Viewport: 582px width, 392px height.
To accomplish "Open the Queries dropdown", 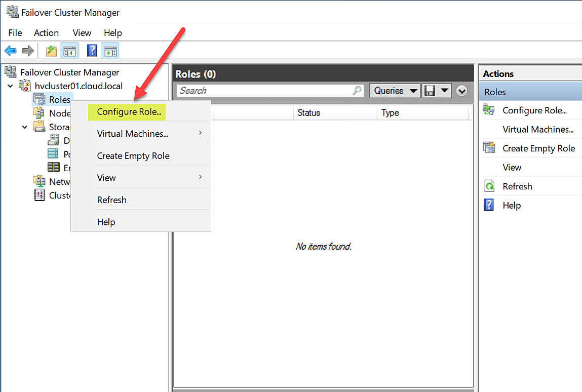I will click(x=395, y=91).
